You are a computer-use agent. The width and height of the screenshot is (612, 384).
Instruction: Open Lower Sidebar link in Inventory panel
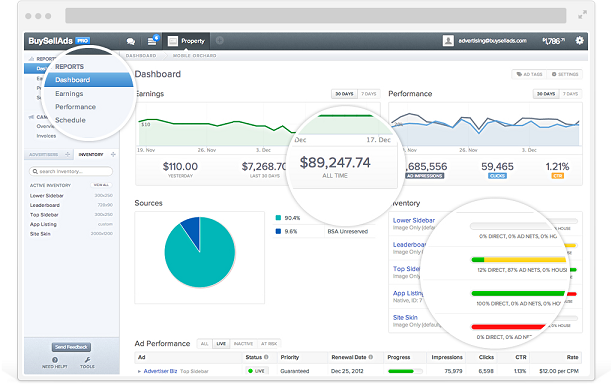[413, 220]
